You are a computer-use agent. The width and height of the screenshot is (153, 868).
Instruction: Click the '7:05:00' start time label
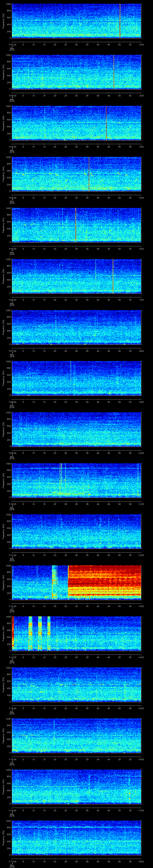tap(12, 248)
